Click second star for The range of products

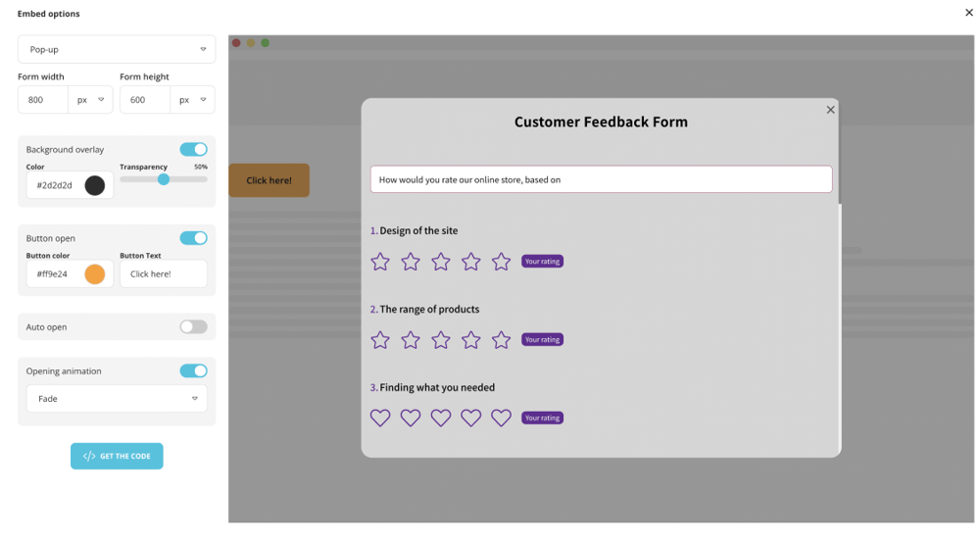tap(411, 340)
